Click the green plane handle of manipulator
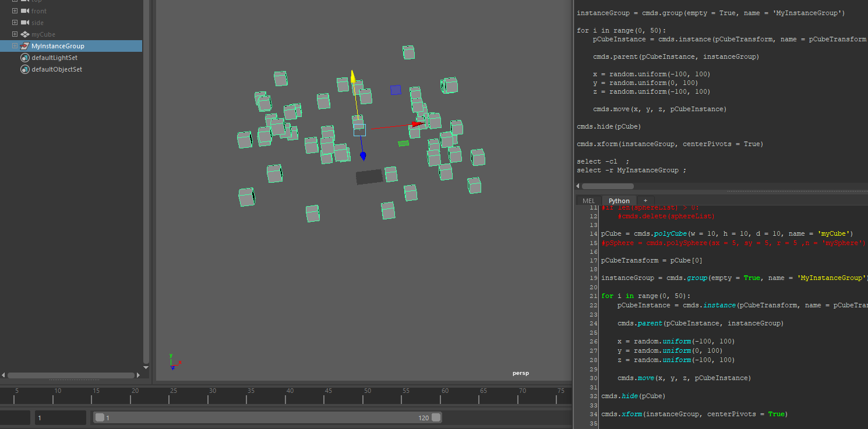This screenshot has width=868, height=429. (403, 143)
